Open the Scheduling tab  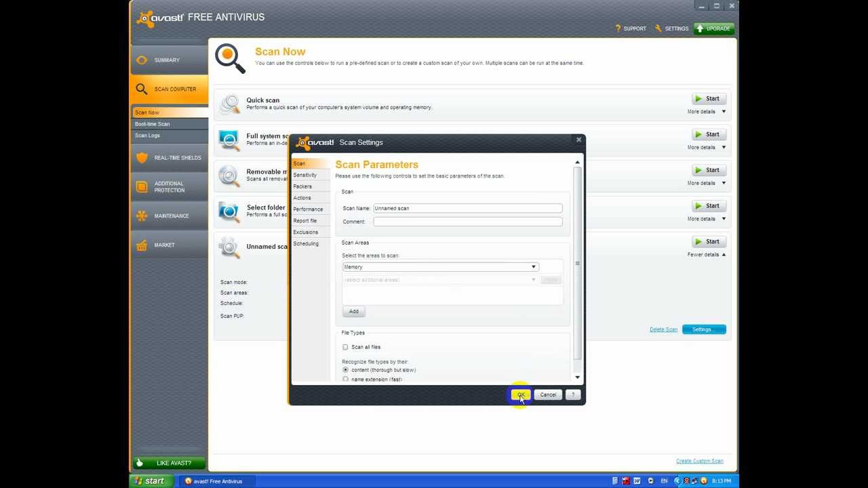tap(311, 244)
